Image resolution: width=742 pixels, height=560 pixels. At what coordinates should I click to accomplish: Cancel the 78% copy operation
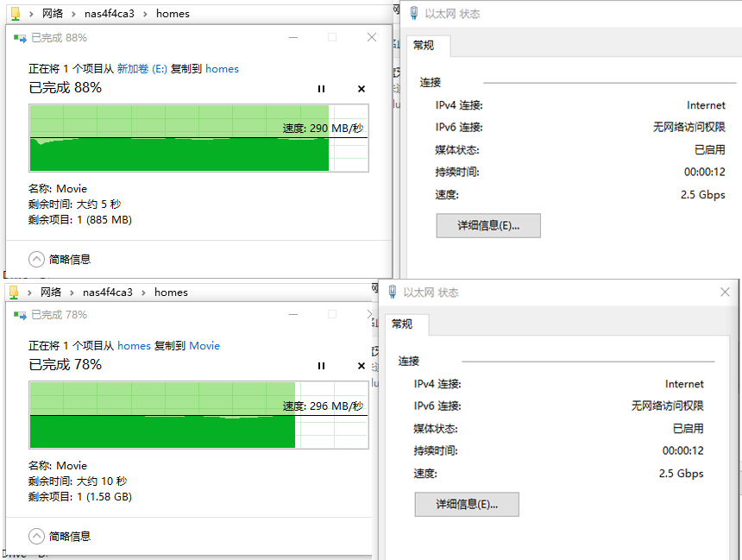(x=362, y=366)
